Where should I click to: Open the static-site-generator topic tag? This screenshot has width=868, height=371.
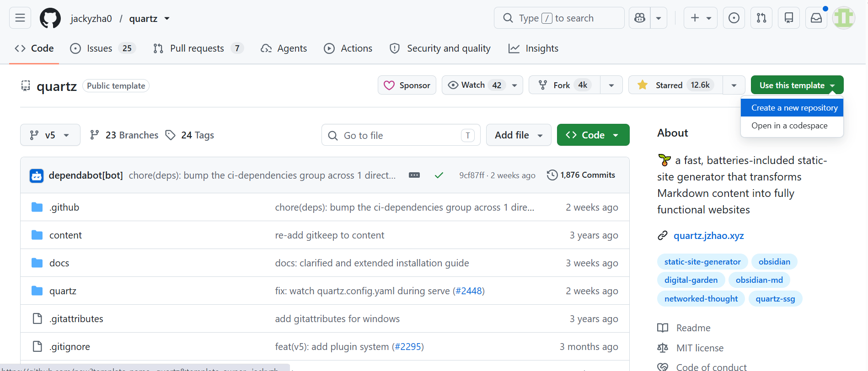coord(702,262)
